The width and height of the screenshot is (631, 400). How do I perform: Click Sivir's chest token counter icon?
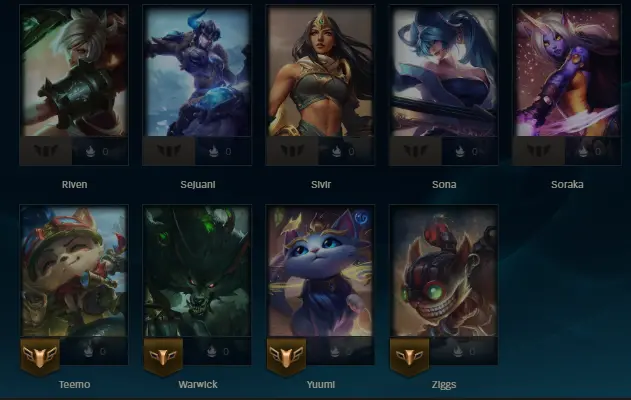[x=336, y=151]
